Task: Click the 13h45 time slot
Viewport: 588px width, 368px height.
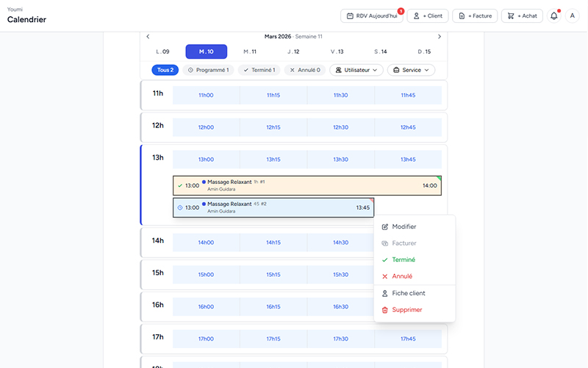Action: click(x=408, y=159)
